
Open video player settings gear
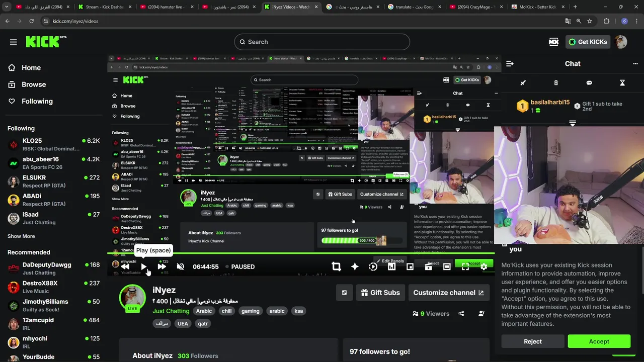tap(484, 266)
